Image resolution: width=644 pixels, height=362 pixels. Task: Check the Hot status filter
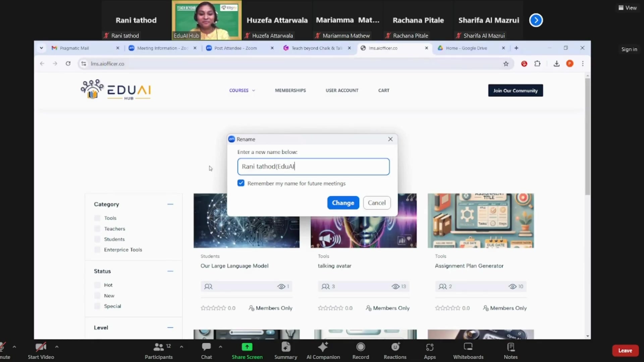tap(97, 285)
